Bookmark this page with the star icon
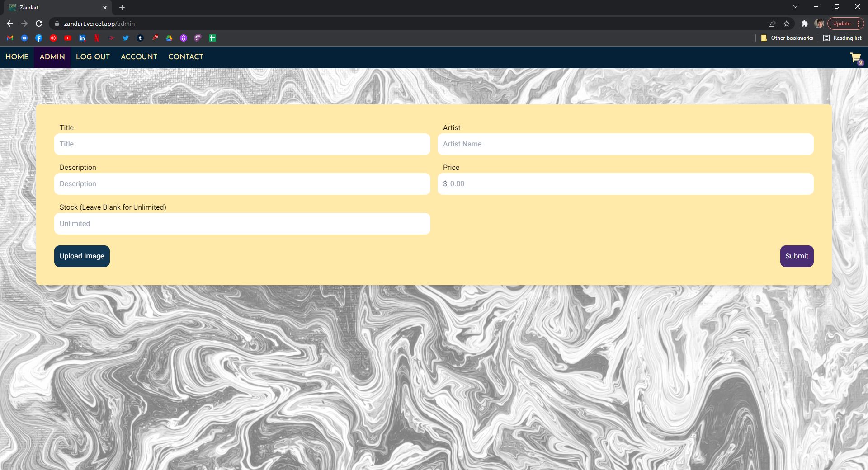This screenshot has height=470, width=868. coord(787,23)
